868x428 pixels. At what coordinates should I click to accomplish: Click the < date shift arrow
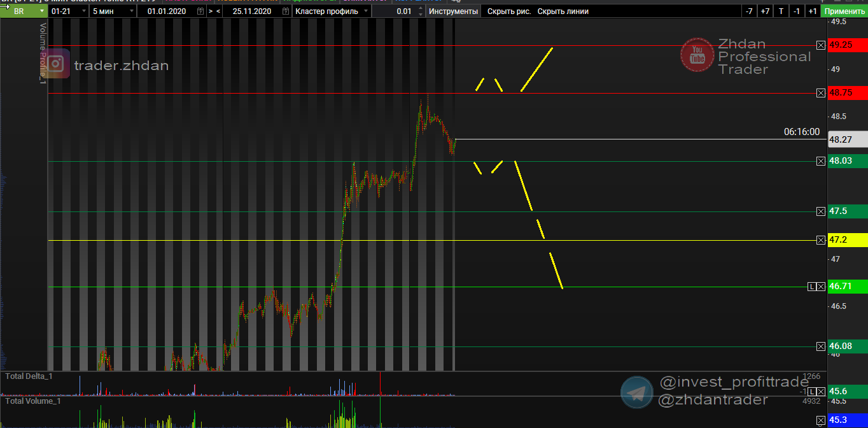tap(219, 11)
